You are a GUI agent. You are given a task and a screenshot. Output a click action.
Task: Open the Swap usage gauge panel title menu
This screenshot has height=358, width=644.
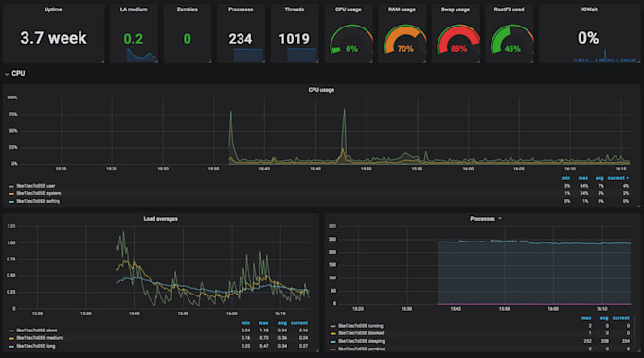coord(456,9)
